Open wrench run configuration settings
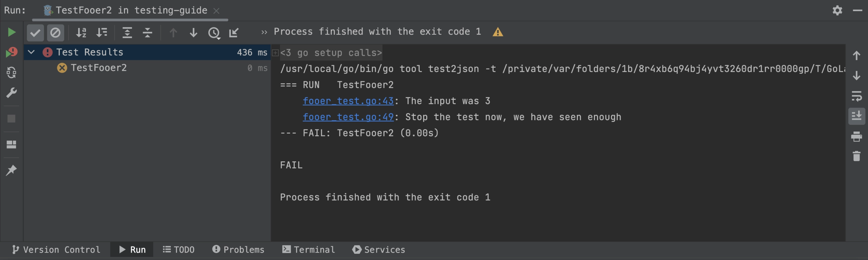 tap(11, 93)
